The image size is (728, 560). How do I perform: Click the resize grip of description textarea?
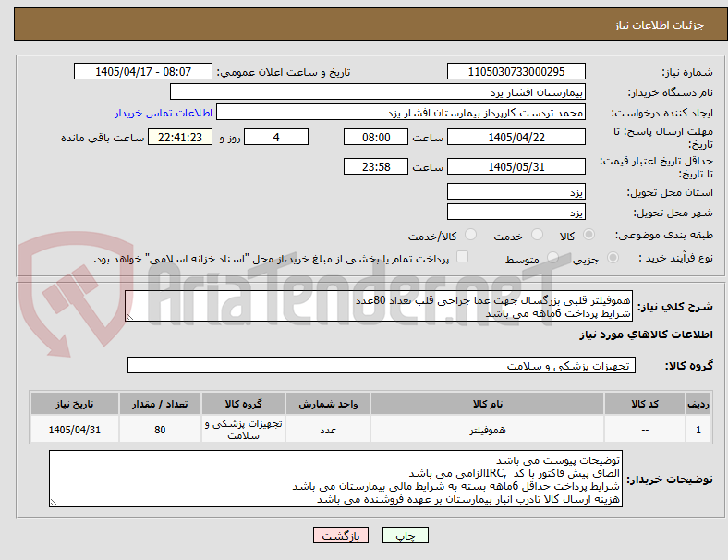coord(129,317)
